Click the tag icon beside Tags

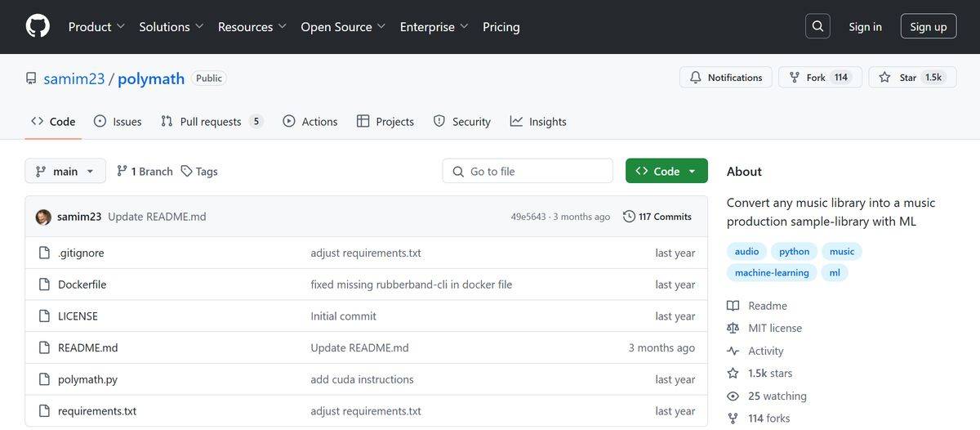coord(187,171)
